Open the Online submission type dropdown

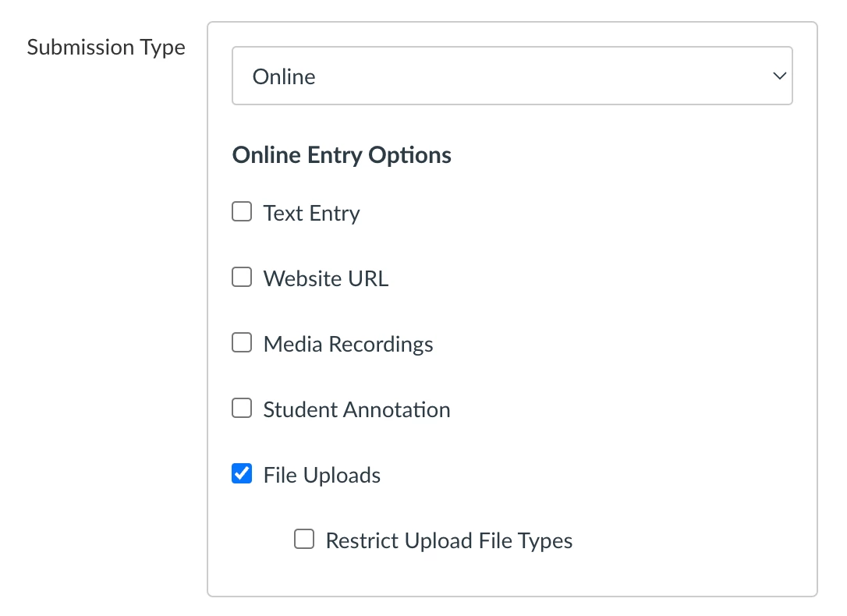pyautogui.click(x=512, y=76)
